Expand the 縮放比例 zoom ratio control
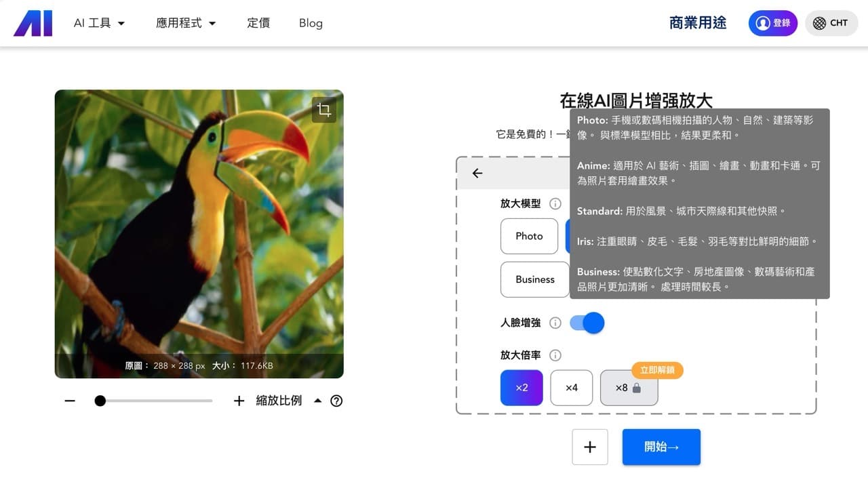Screen dimensions: 868x484 (x=318, y=401)
